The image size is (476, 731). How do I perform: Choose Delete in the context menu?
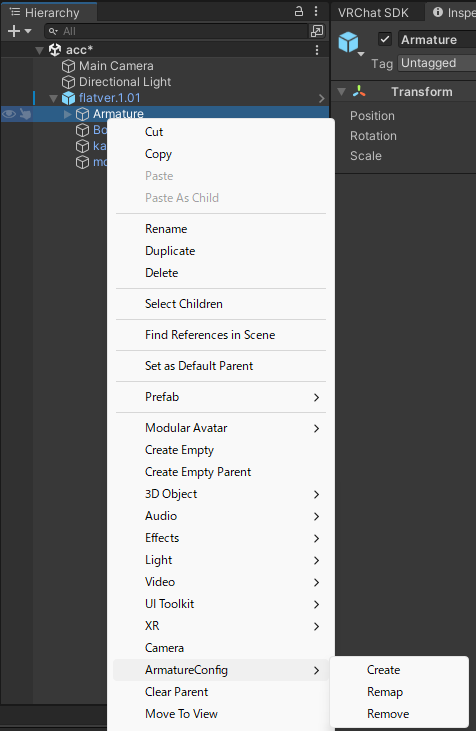coord(221,273)
